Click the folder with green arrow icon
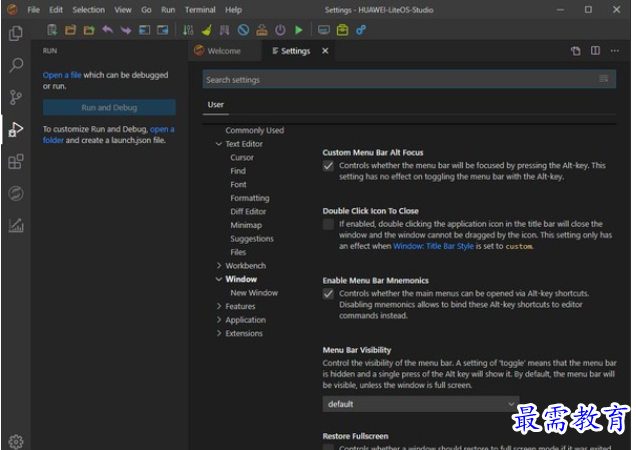The width and height of the screenshot is (636, 450). (89, 30)
